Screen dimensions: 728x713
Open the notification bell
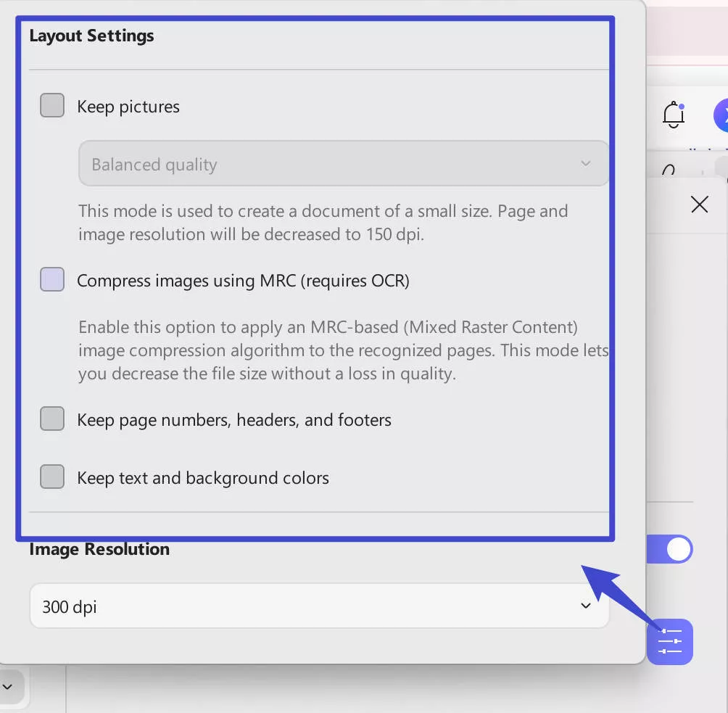(674, 115)
